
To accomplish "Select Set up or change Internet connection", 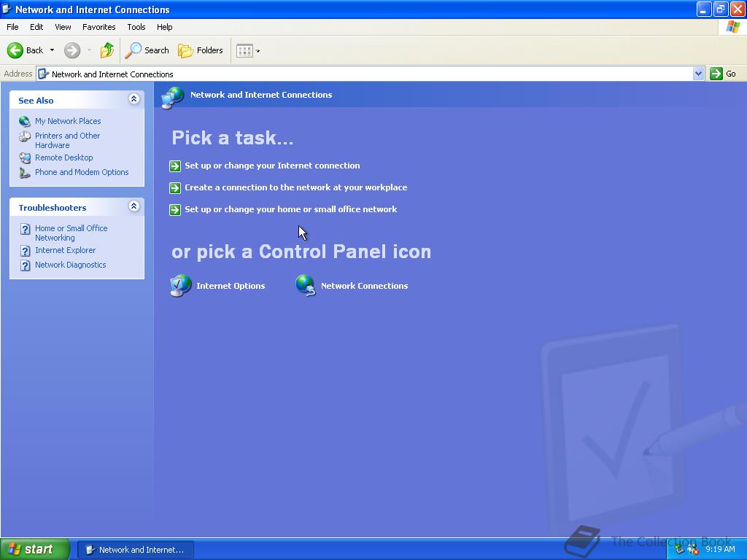I will point(272,166).
